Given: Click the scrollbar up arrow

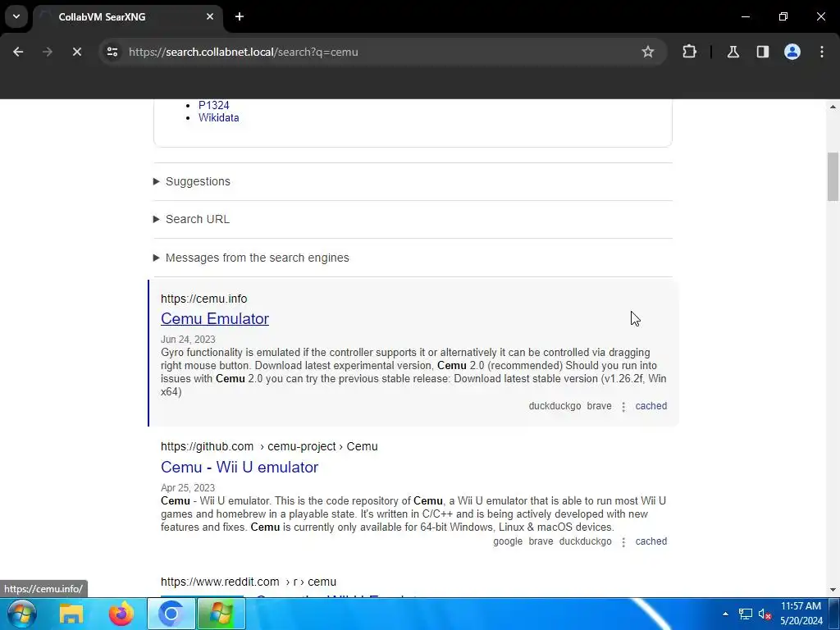Looking at the screenshot, I should coord(833,107).
